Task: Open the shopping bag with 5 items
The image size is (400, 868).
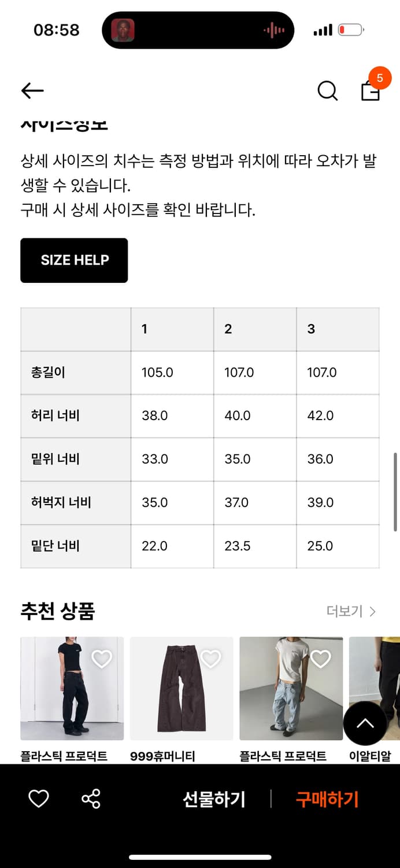Action: click(x=372, y=93)
